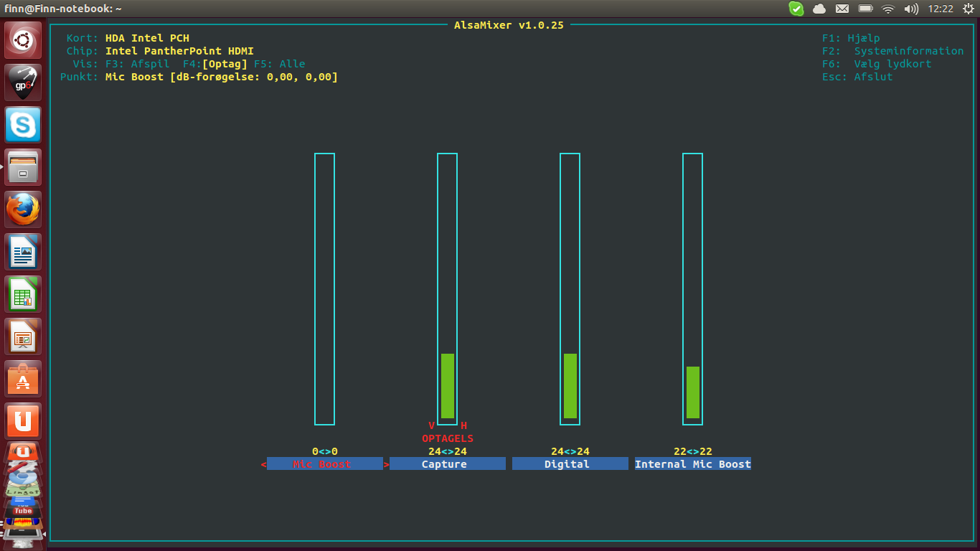The height and width of the screenshot is (551, 980).
Task: Click the green Skype status tray indicator
Action: coord(796,9)
